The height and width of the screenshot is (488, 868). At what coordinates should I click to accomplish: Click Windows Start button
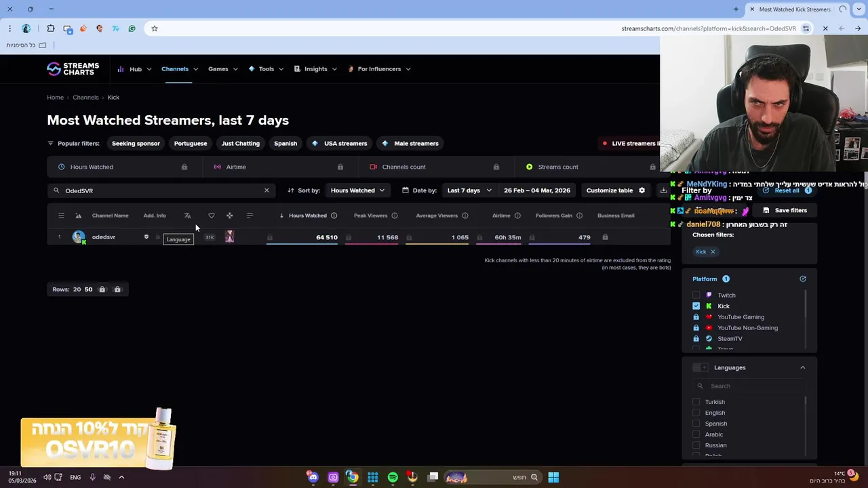pos(553,477)
